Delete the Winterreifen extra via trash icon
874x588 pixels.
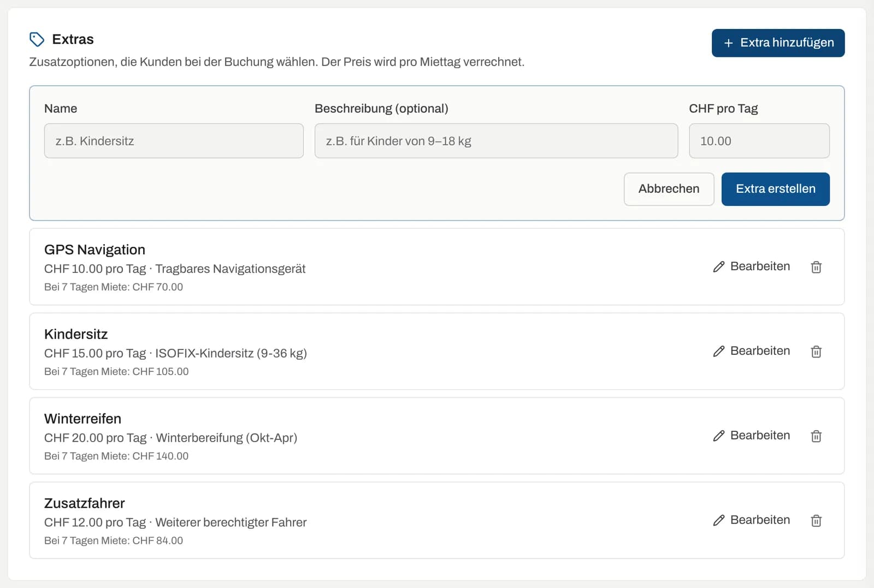click(816, 436)
